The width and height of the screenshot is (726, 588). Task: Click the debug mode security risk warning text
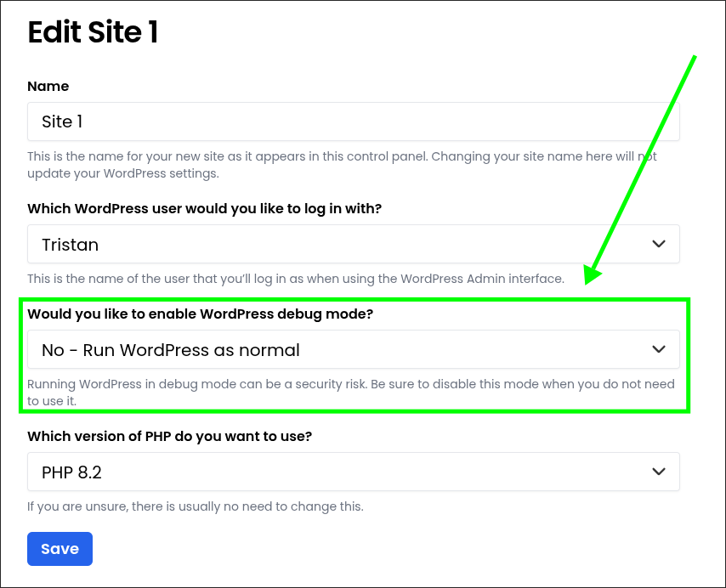pyautogui.click(x=350, y=393)
